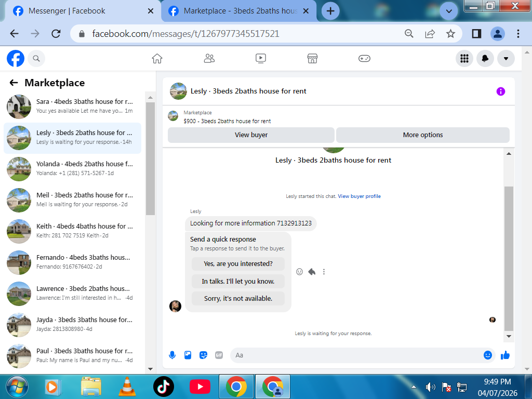
Task: Record a voice clip with microphone icon
Action: click(x=172, y=355)
